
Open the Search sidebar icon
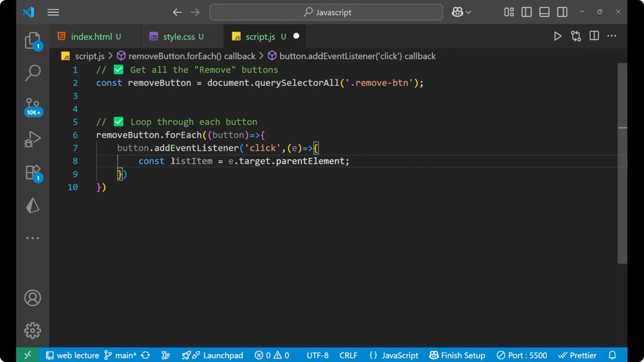point(33,72)
